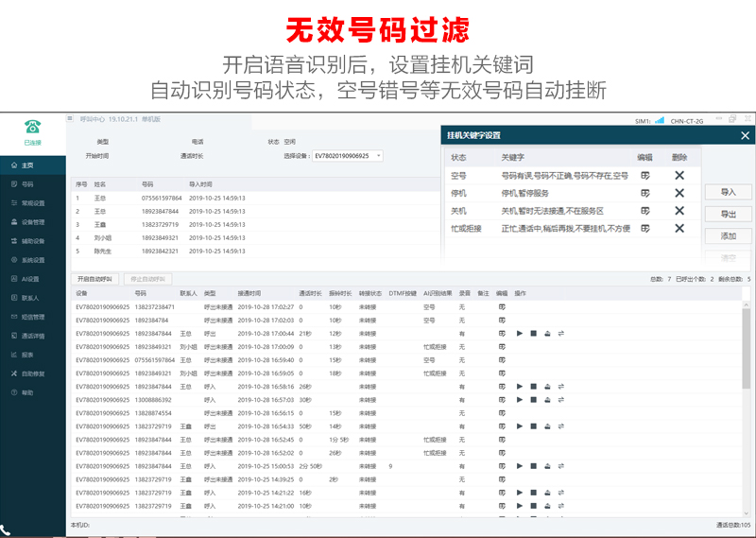
Task: Click the 开启自动呼叫 button
Action: [94, 279]
